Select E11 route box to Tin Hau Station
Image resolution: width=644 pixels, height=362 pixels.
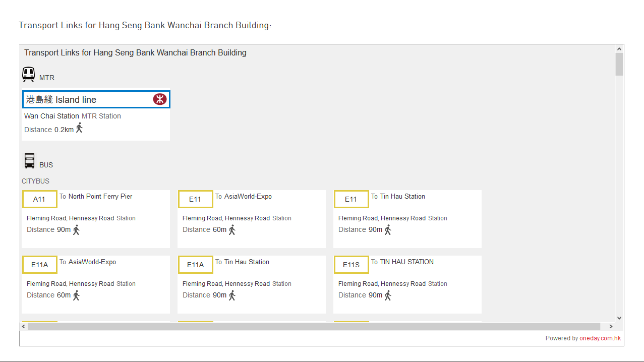pyautogui.click(x=352, y=199)
